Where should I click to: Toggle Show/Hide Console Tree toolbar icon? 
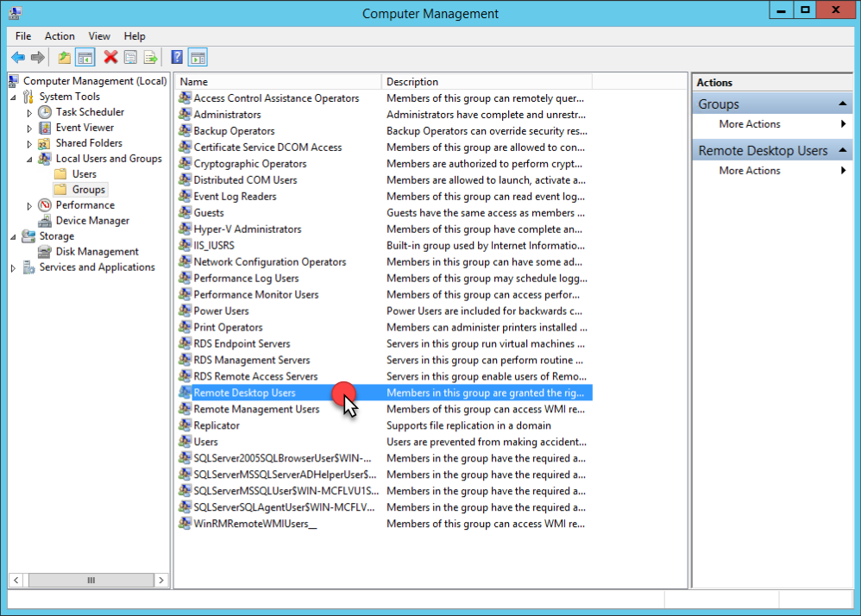[85, 58]
